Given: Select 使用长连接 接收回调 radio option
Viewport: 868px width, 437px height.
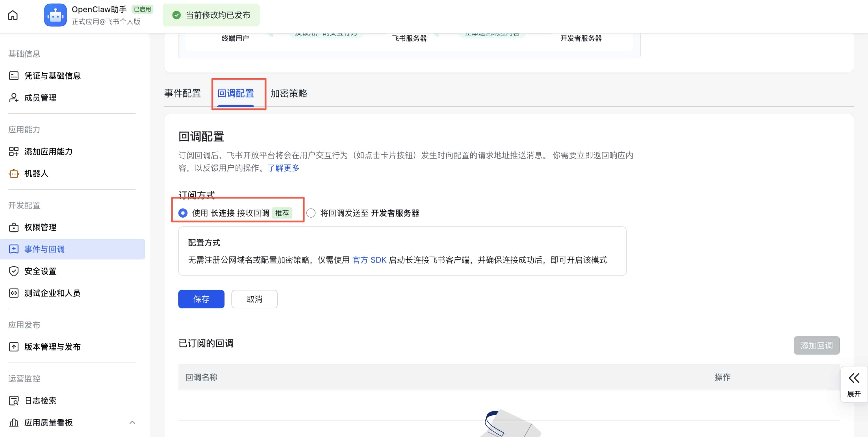Looking at the screenshot, I should point(183,213).
